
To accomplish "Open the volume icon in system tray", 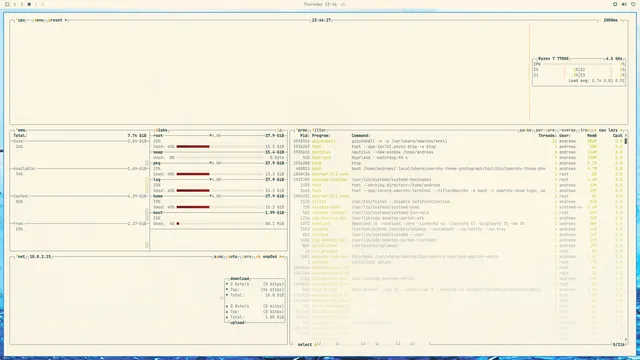I will click(624, 4).
